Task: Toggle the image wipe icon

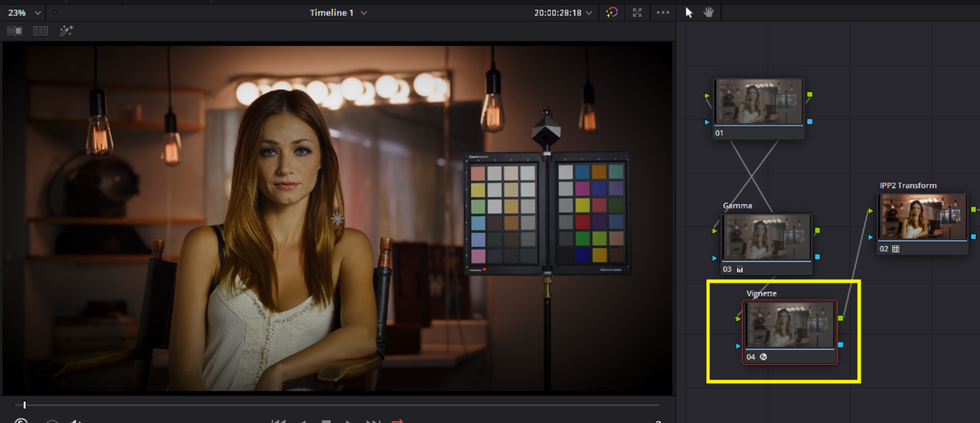Action: [15, 31]
